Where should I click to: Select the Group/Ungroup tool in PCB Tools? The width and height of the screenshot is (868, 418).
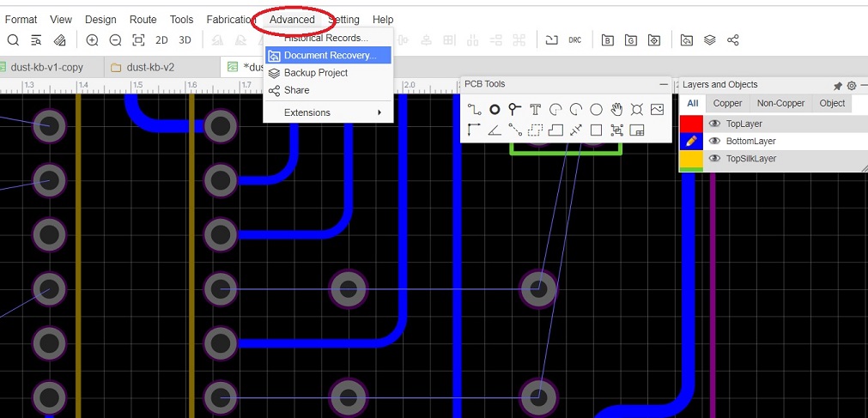pos(616,130)
